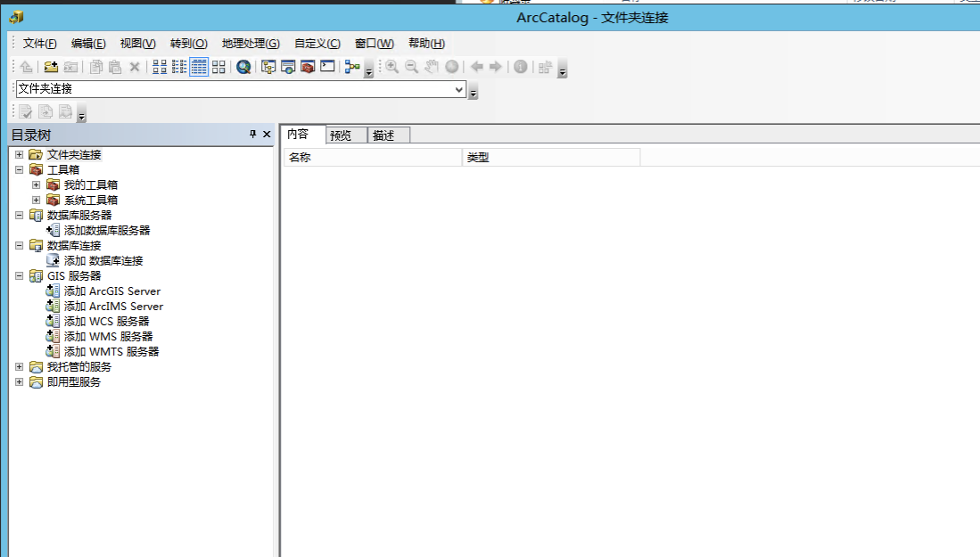
Task: Click the Export Metadata icon
Action: tap(45, 111)
